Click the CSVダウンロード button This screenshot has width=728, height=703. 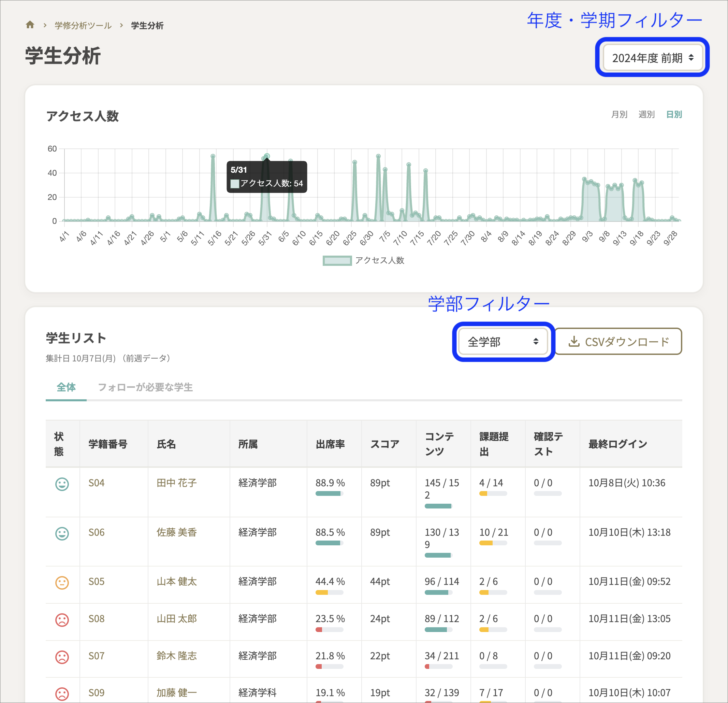coord(618,342)
